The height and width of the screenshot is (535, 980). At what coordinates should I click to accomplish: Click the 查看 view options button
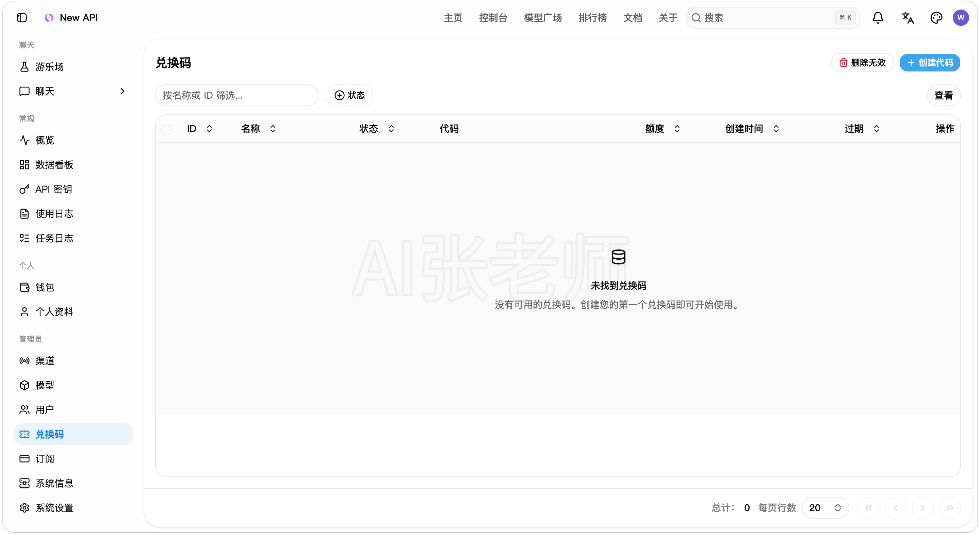tap(944, 95)
